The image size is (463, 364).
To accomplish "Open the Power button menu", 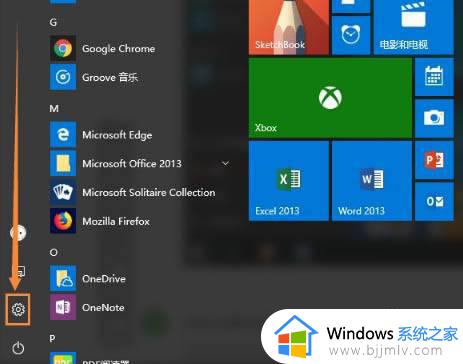I will tap(18, 348).
